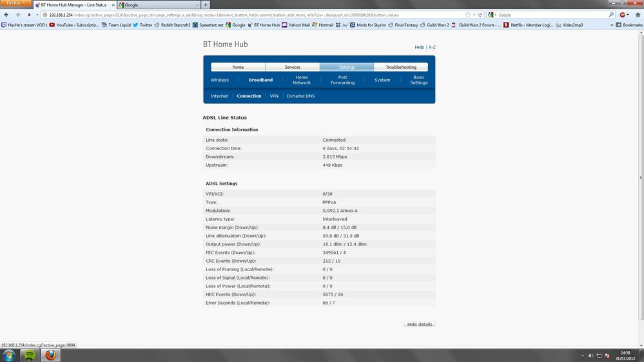Close the Google browser tab
644x362 pixels.
pos(197,5)
